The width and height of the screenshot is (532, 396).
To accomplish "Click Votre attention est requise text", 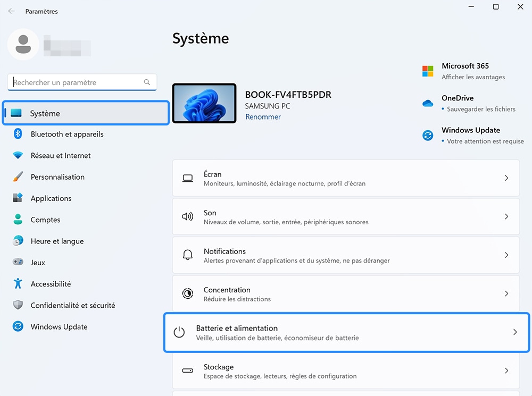I will point(485,141).
